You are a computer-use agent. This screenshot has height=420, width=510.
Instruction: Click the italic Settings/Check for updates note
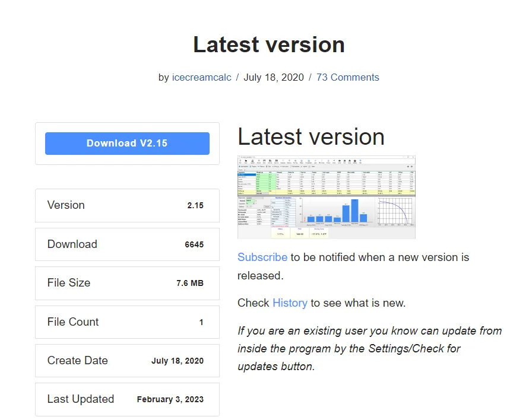(x=369, y=348)
